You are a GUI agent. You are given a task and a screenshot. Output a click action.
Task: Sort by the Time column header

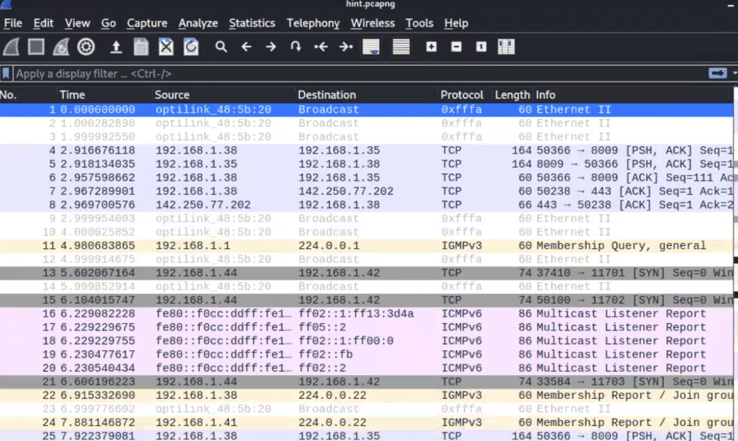(x=105, y=95)
